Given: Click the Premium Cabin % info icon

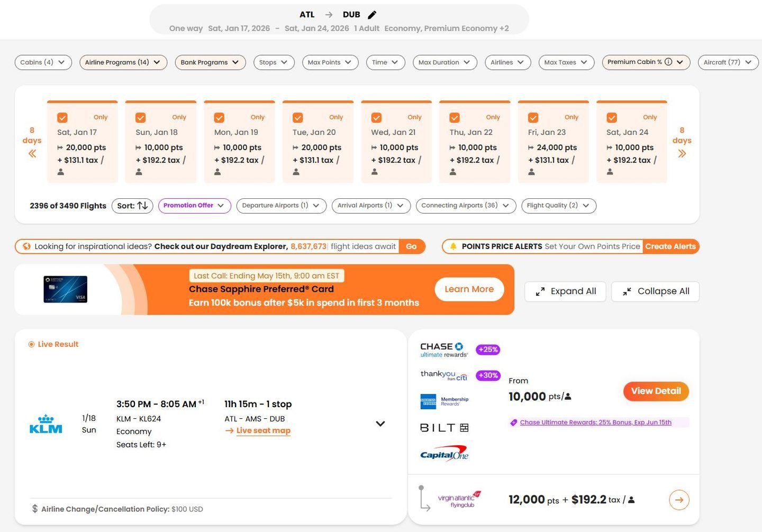Looking at the screenshot, I should coord(668,62).
